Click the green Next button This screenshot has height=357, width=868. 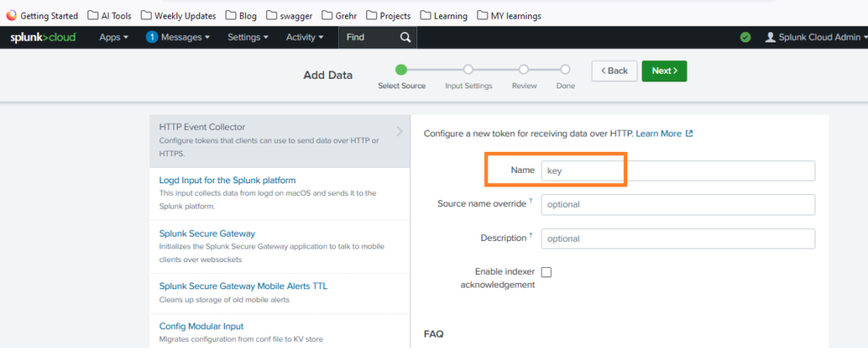pos(664,71)
